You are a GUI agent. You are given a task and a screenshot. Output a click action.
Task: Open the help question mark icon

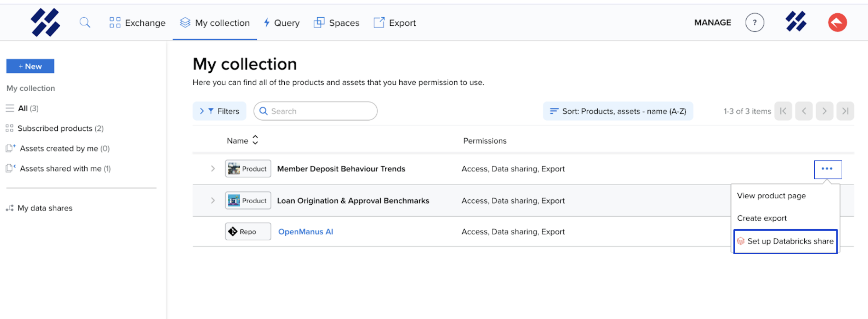tap(754, 22)
